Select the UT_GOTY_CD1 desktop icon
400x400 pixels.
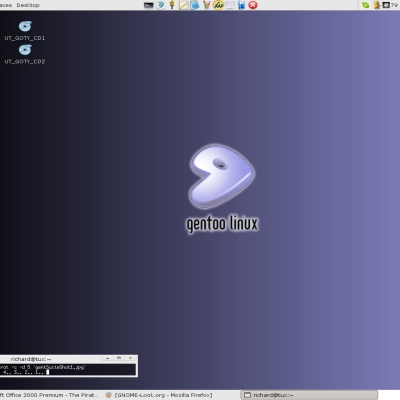click(x=25, y=31)
